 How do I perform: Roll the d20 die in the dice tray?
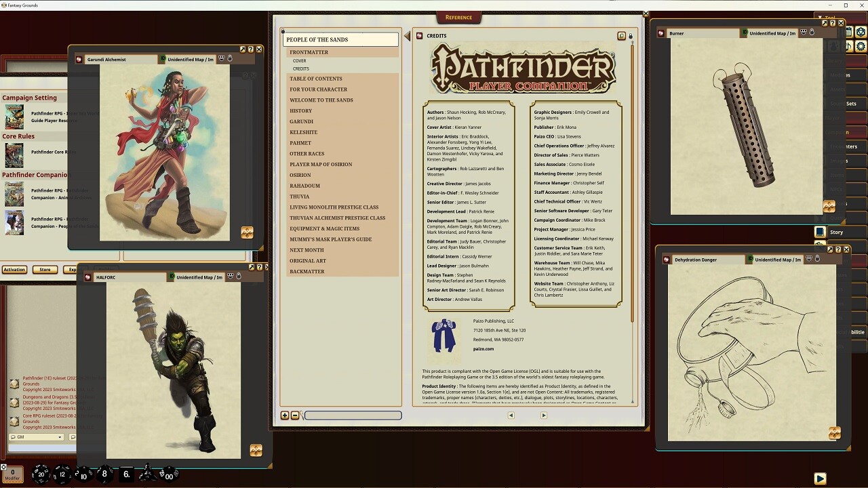(41, 474)
